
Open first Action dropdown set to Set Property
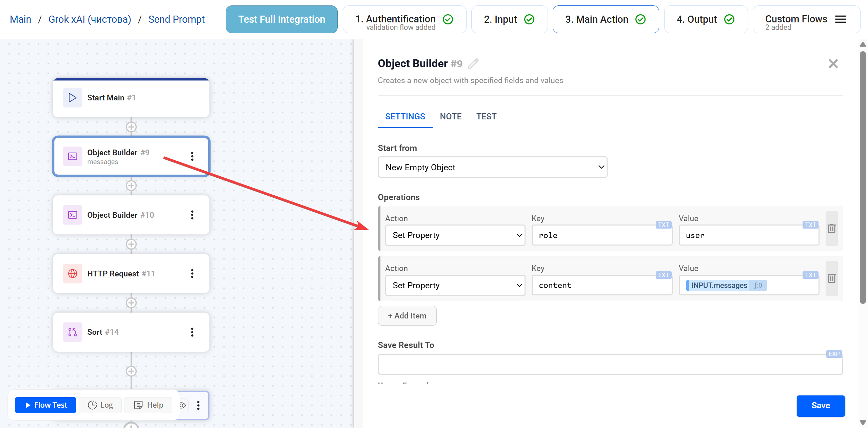pyautogui.click(x=455, y=235)
